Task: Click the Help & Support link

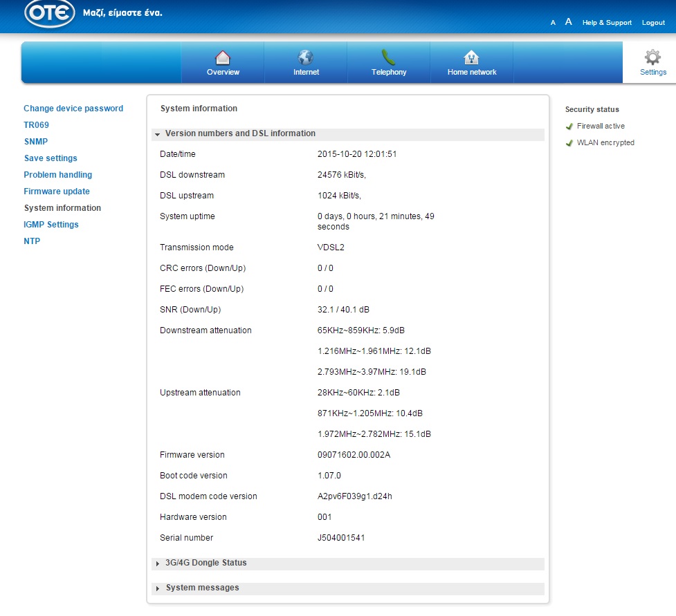Action: [x=607, y=23]
